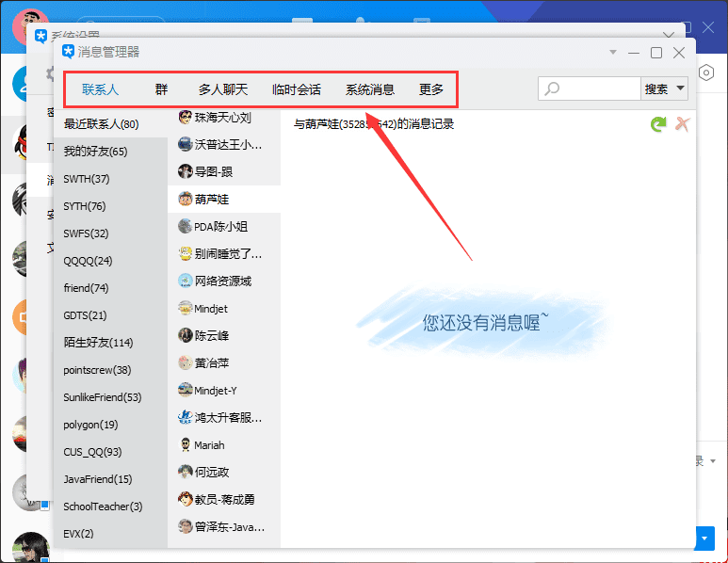Viewport: 728px width, 563px height.
Task: Click the avatar next to 导图-跟
Action: click(x=186, y=171)
